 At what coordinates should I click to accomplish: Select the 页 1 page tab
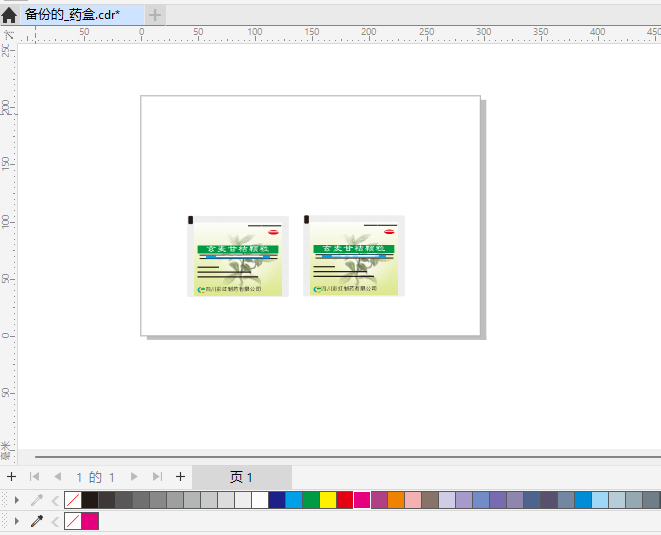coord(242,477)
